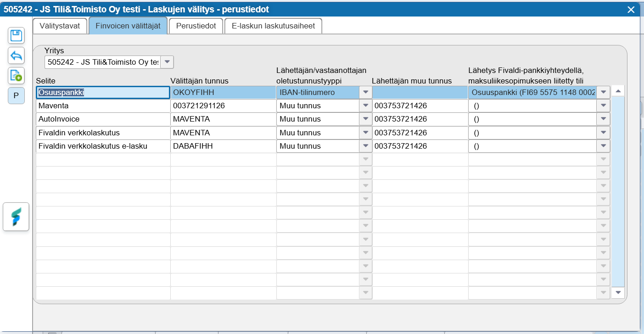Image resolution: width=644 pixels, height=334 pixels.
Task: Open bank account dropdown in AutoInvoice row
Action: [x=604, y=119]
